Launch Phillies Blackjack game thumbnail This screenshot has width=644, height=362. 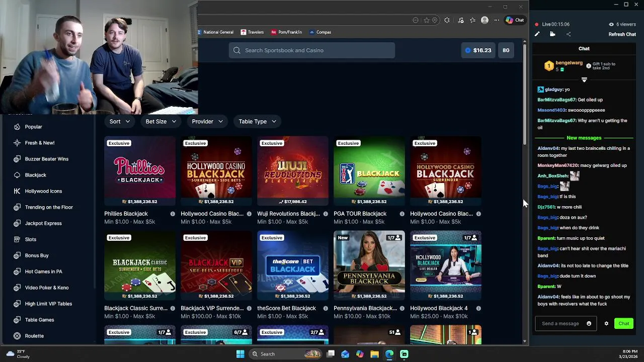(x=140, y=171)
